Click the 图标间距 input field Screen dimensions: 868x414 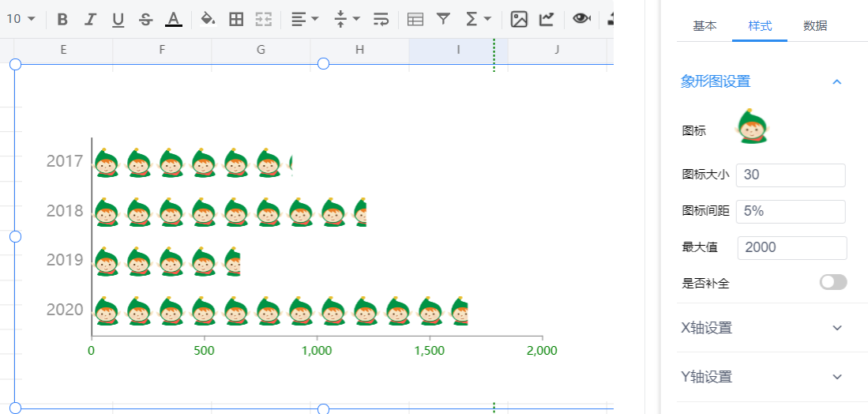pyautogui.click(x=791, y=212)
